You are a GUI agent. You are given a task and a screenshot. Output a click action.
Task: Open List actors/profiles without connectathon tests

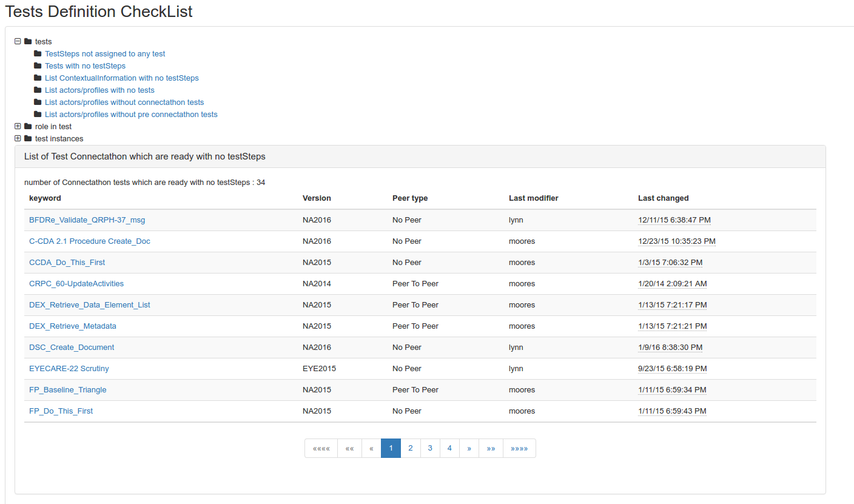point(124,102)
